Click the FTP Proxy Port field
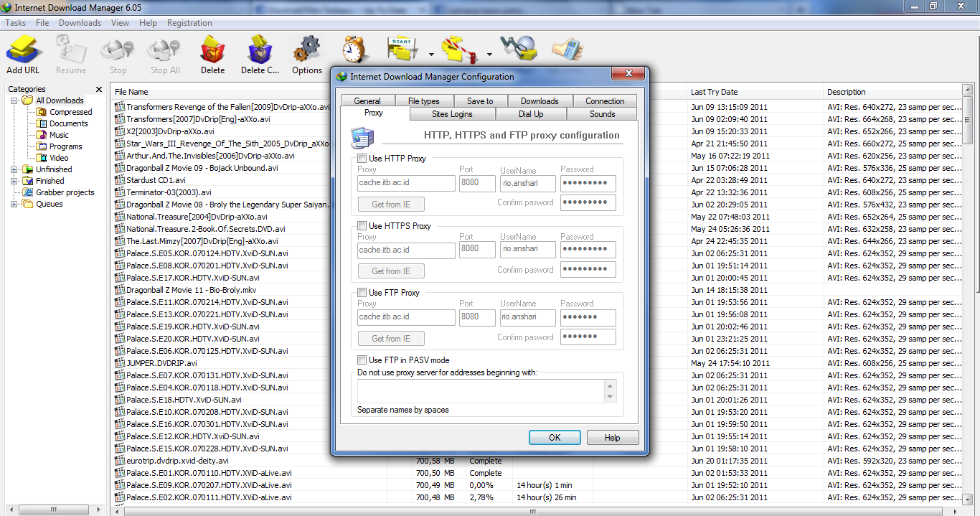Image resolution: width=980 pixels, height=516 pixels. [477, 317]
